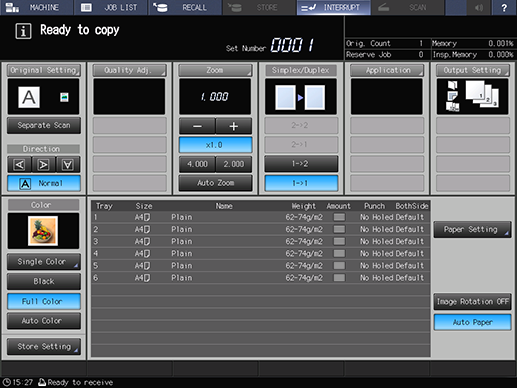Enable Full Color mode
This screenshot has width=517, height=388.
tap(44, 301)
